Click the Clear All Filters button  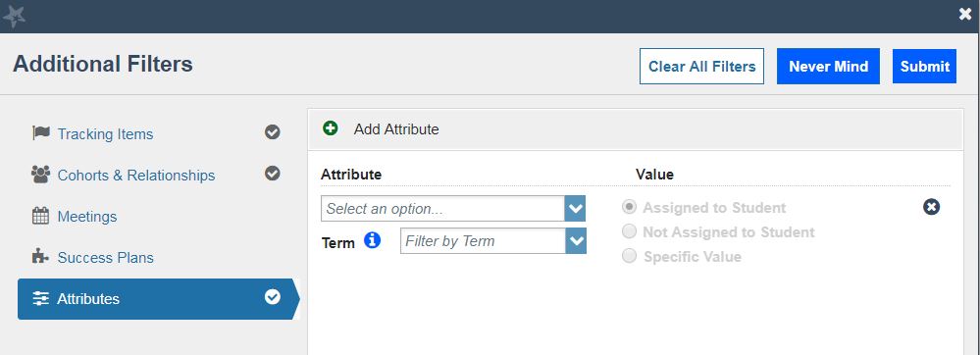[x=701, y=67]
